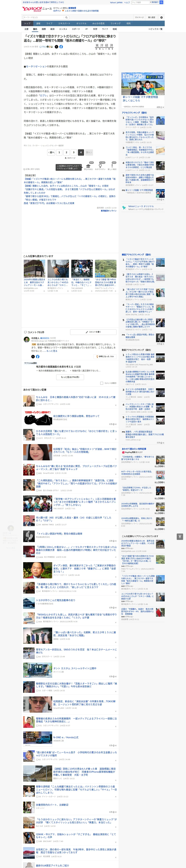Share article on X from the headline area
The image size is (186, 868).
coord(56,47)
